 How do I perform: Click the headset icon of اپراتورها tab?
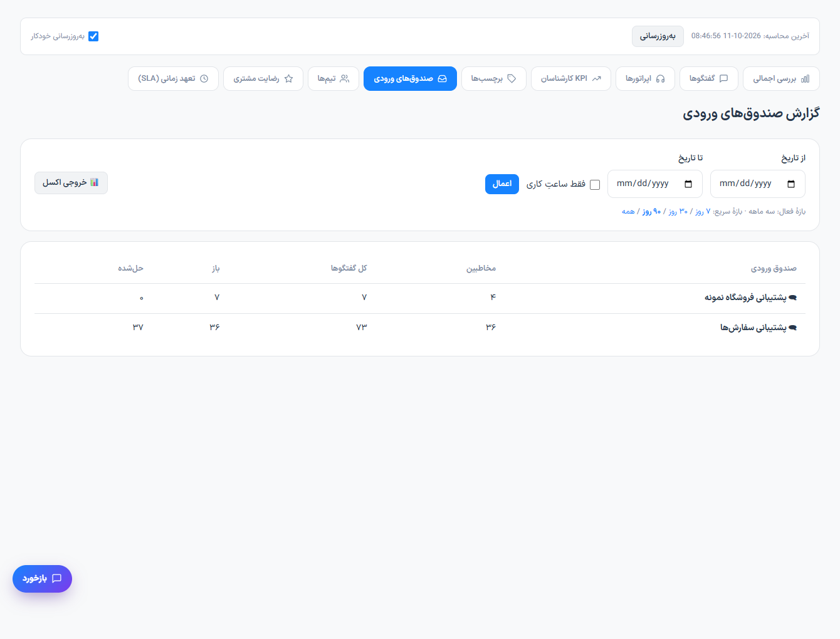pos(660,79)
